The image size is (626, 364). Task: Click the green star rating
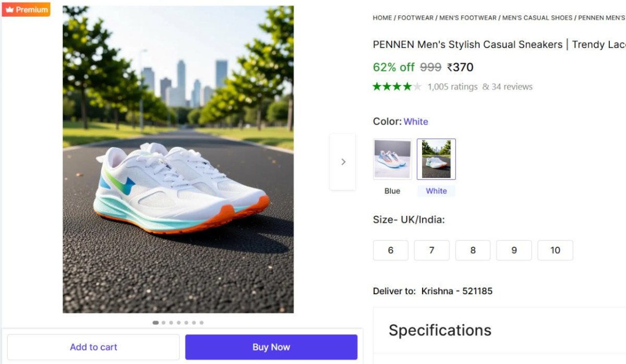point(397,87)
